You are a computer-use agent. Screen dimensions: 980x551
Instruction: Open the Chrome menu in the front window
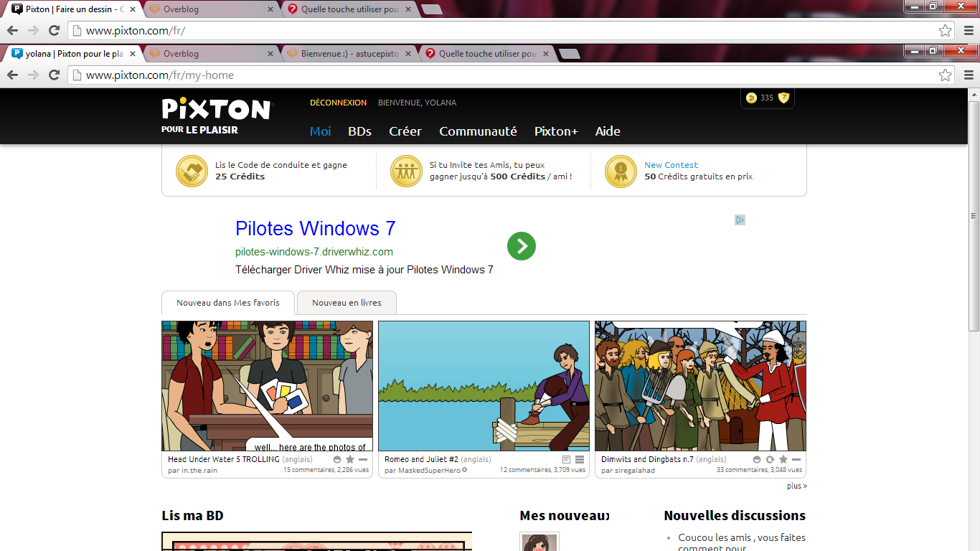pyautogui.click(x=969, y=75)
